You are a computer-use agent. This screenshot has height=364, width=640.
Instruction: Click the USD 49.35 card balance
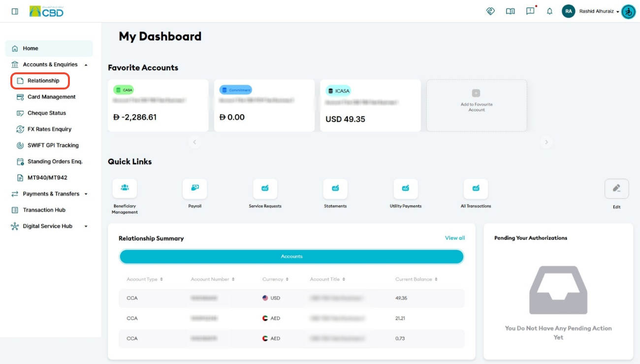pyautogui.click(x=346, y=120)
